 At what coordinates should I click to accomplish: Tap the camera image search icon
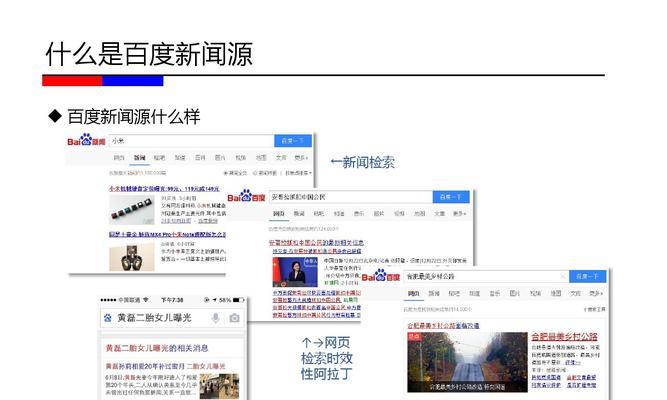pyautogui.click(x=234, y=318)
